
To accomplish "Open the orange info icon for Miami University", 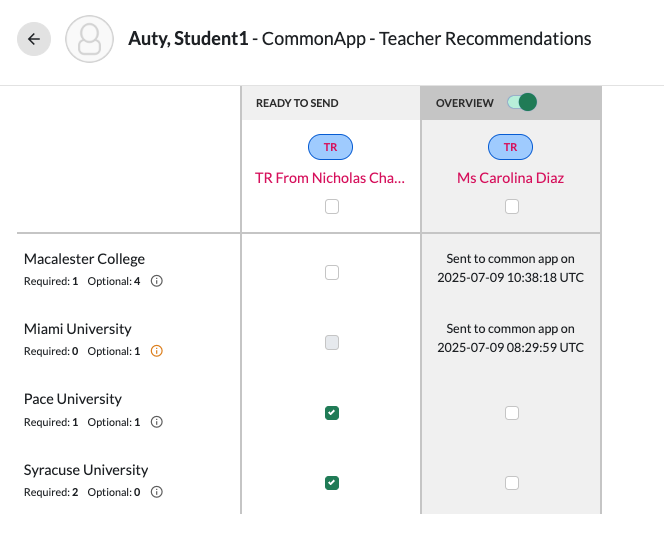I will [x=157, y=351].
